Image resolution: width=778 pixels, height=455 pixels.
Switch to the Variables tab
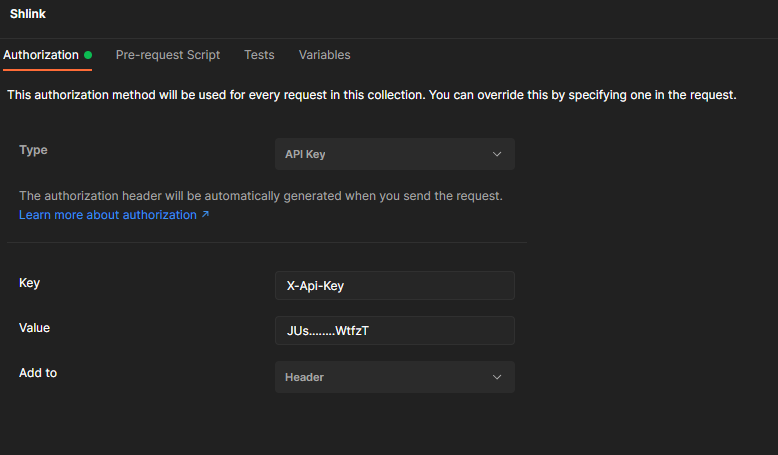(324, 55)
